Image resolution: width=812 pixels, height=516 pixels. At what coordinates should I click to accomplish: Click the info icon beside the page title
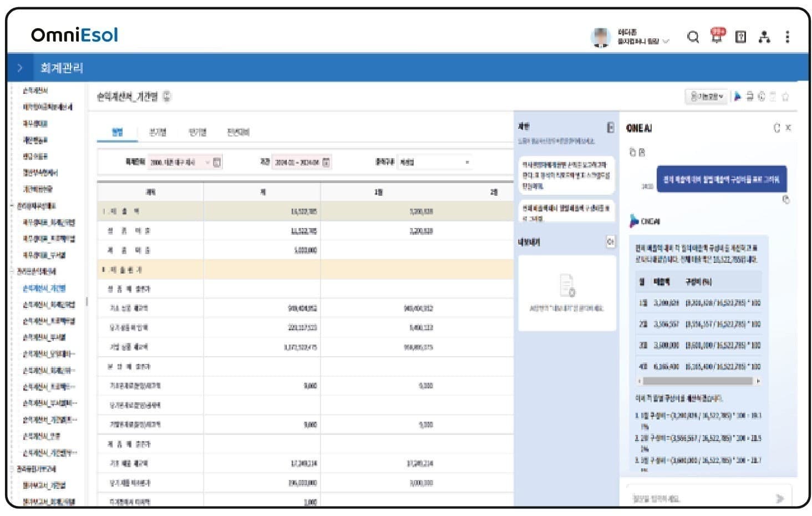pyautogui.click(x=167, y=97)
